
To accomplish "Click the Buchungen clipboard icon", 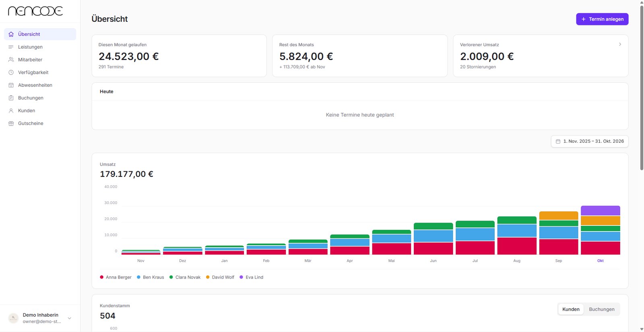I will pos(11,98).
